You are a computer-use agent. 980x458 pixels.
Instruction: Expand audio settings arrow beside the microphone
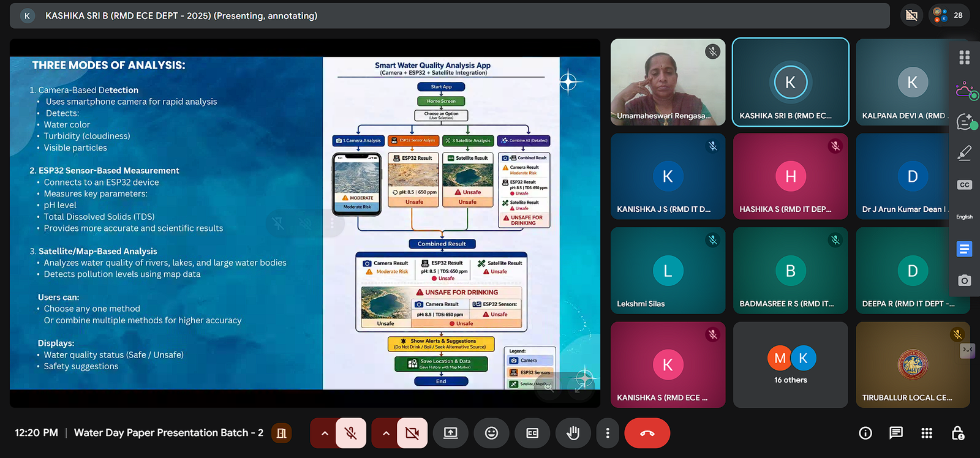325,434
